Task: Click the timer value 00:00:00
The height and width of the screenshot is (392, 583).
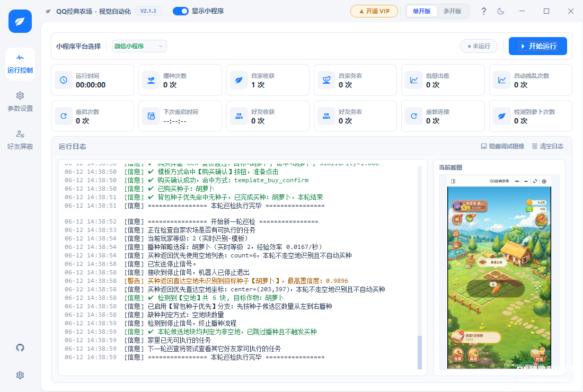Action: pyautogui.click(x=91, y=85)
